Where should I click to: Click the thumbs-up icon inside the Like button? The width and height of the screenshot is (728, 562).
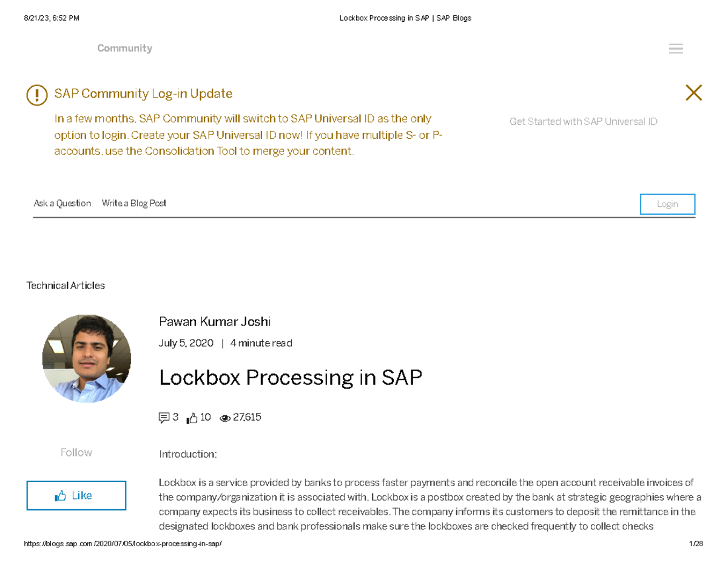[x=61, y=495]
